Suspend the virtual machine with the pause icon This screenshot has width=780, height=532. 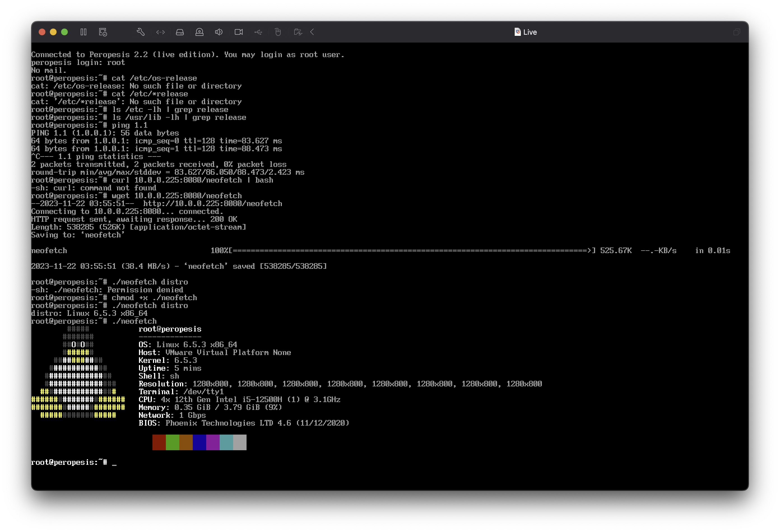coord(83,32)
